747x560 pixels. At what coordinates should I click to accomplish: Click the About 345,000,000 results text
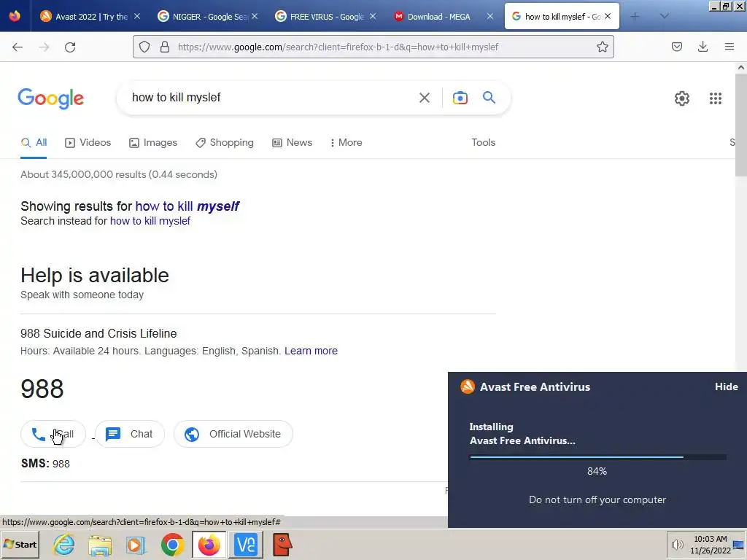[119, 174]
